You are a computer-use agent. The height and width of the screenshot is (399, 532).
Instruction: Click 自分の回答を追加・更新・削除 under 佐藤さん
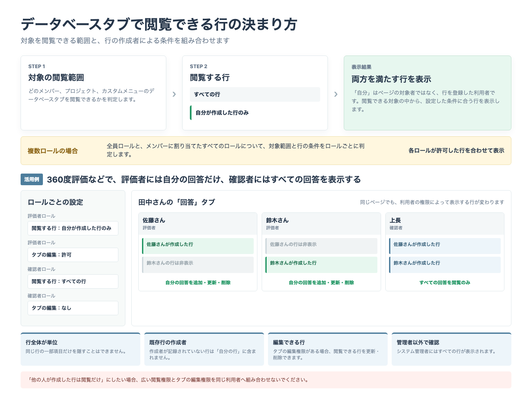tap(198, 283)
